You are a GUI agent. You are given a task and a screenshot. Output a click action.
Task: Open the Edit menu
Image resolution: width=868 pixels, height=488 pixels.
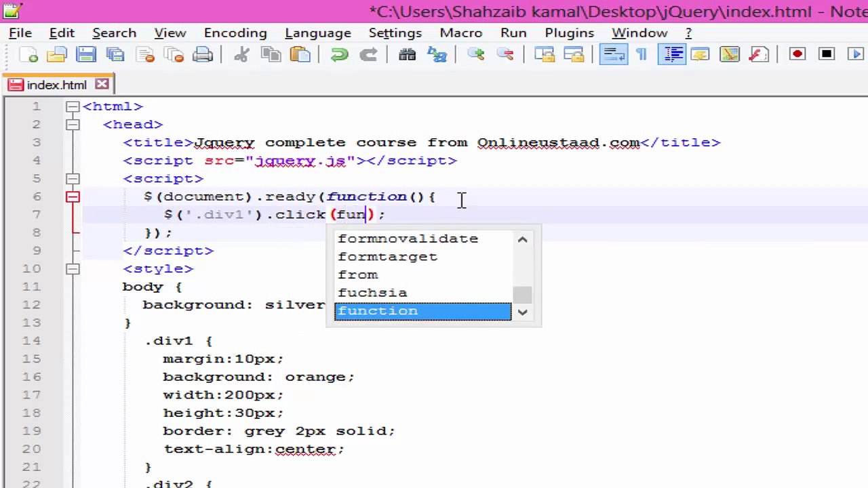tap(62, 33)
